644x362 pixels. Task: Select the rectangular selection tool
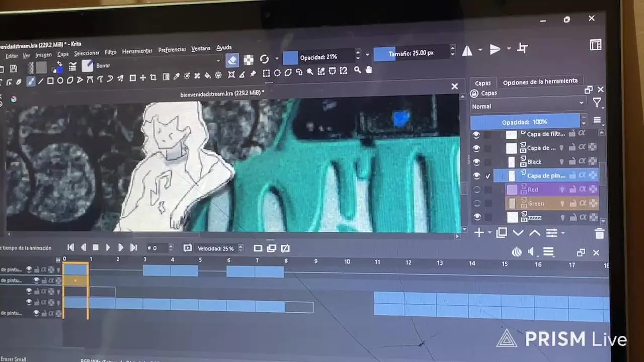(266, 73)
